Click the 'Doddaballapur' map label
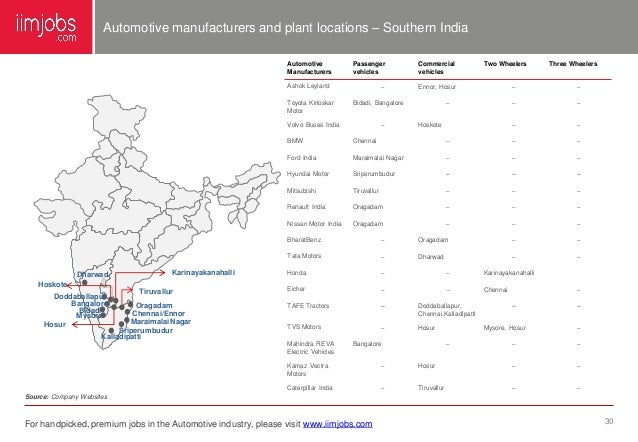The width and height of the screenshot is (638, 442). click(79, 296)
